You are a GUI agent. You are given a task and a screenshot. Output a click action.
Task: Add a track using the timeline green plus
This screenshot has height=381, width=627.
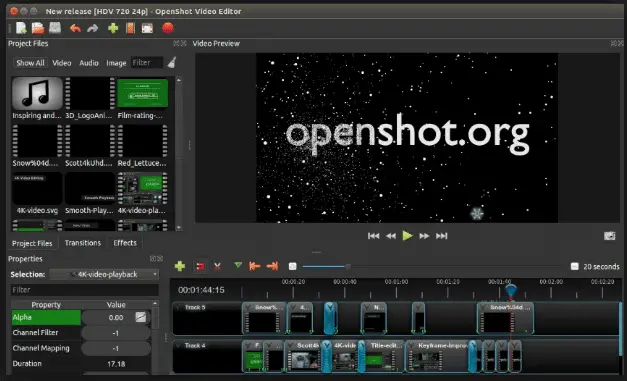(x=180, y=266)
